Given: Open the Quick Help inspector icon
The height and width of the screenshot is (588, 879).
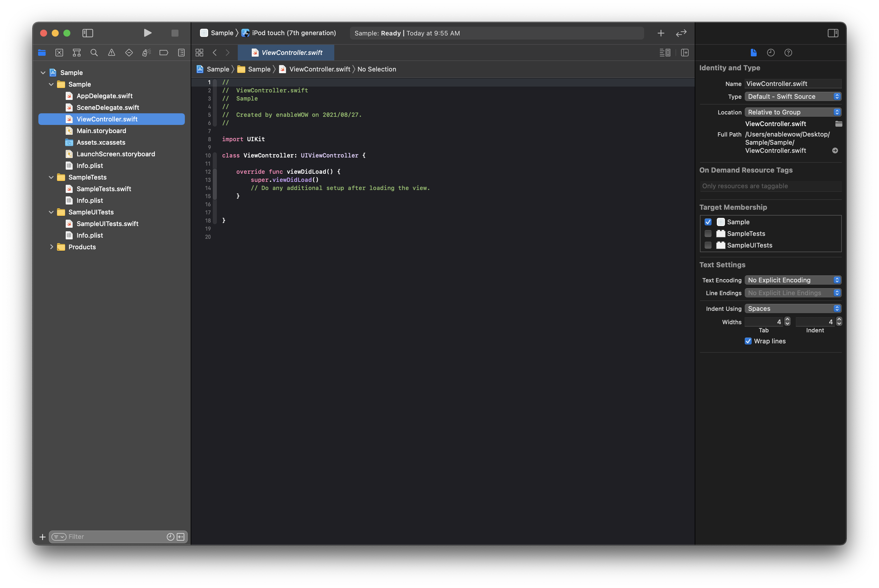Looking at the screenshot, I should tap(788, 53).
